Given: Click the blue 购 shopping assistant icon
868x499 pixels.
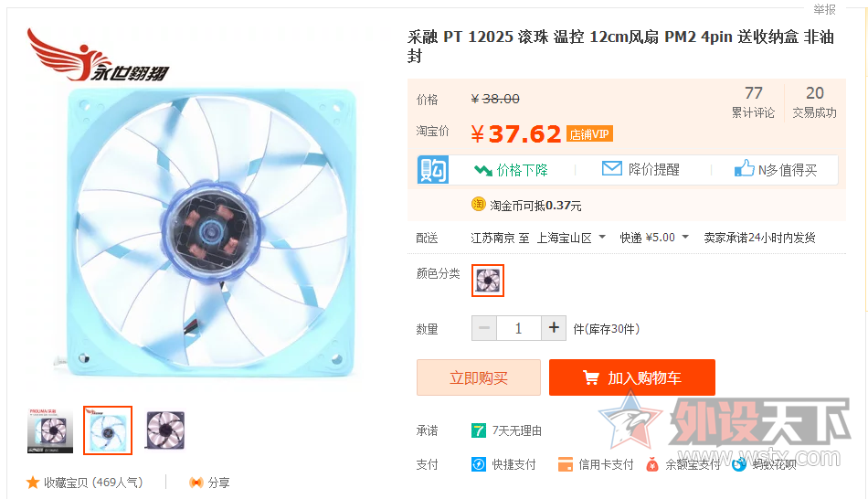Looking at the screenshot, I should pyautogui.click(x=433, y=169).
